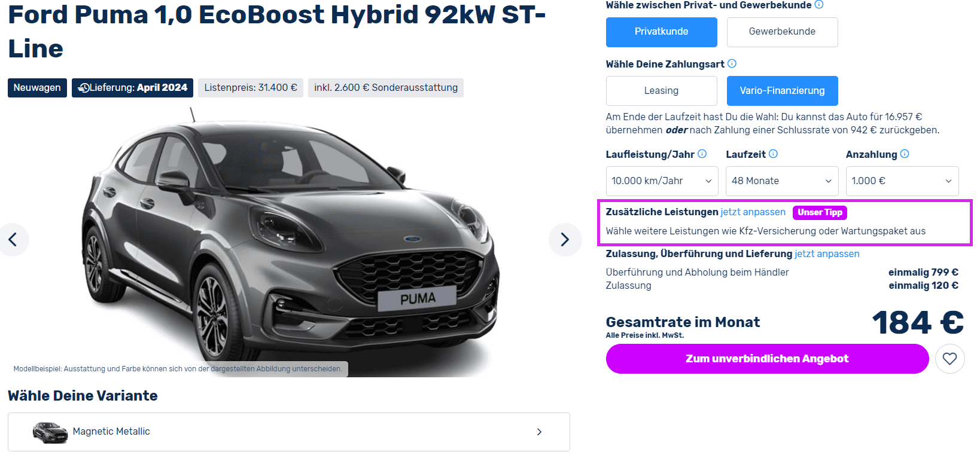Click the Ford Puma ST-Line title

point(277,32)
